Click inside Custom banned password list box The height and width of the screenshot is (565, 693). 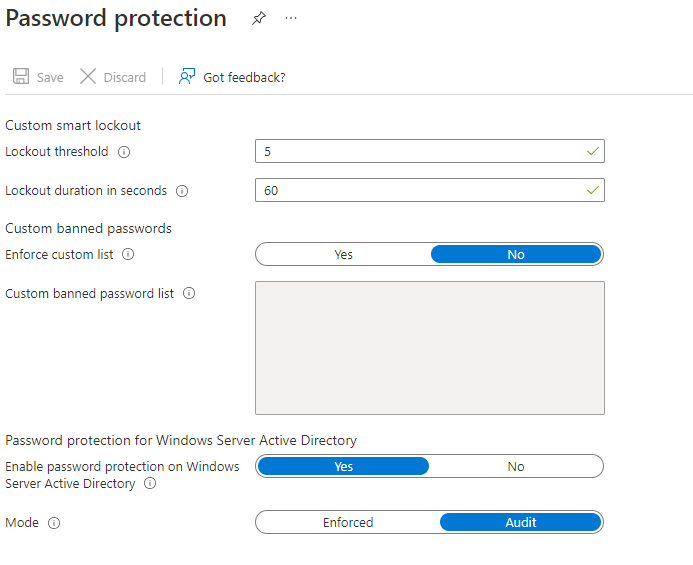coord(430,348)
